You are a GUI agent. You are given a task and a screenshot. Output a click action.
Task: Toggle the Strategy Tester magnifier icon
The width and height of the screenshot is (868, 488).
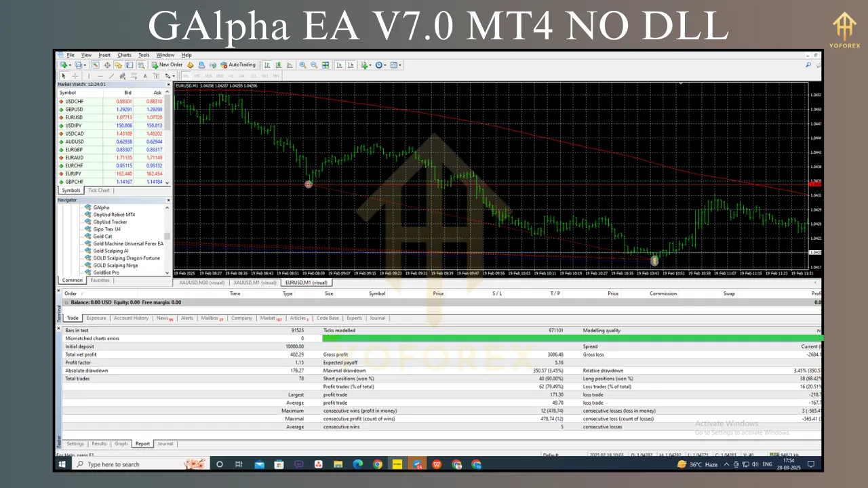pyautogui.click(x=141, y=65)
